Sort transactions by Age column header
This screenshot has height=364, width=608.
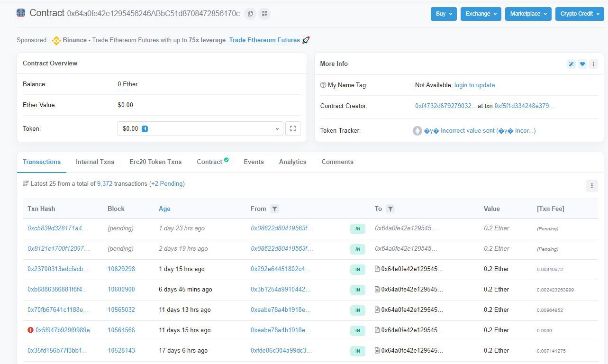pos(164,209)
